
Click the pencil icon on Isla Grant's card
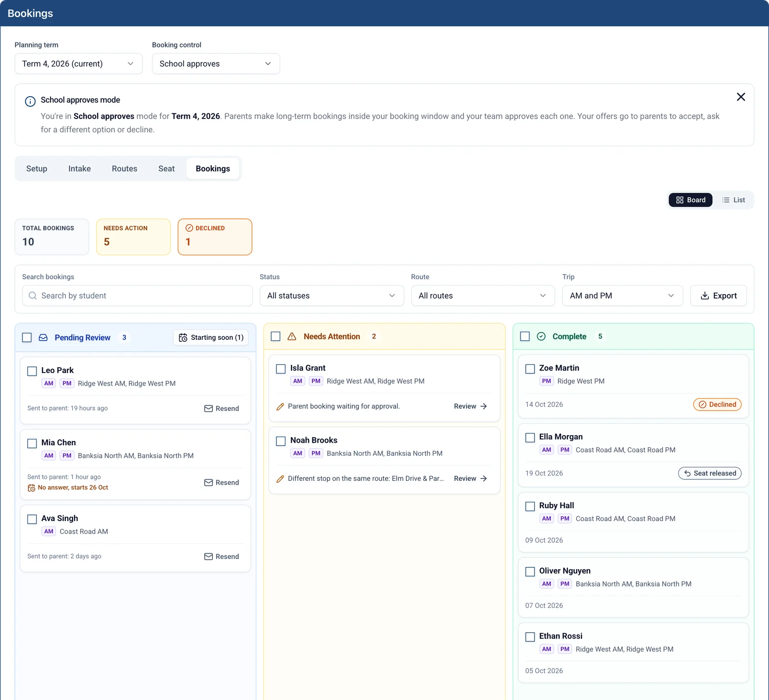pos(280,407)
